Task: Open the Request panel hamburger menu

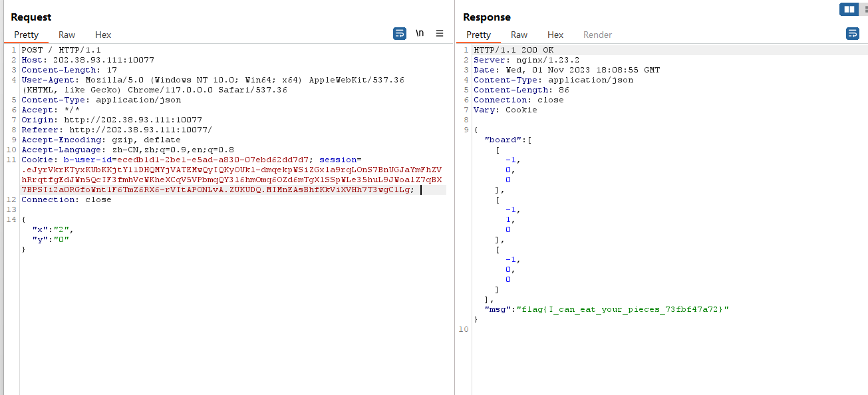Action: (440, 33)
